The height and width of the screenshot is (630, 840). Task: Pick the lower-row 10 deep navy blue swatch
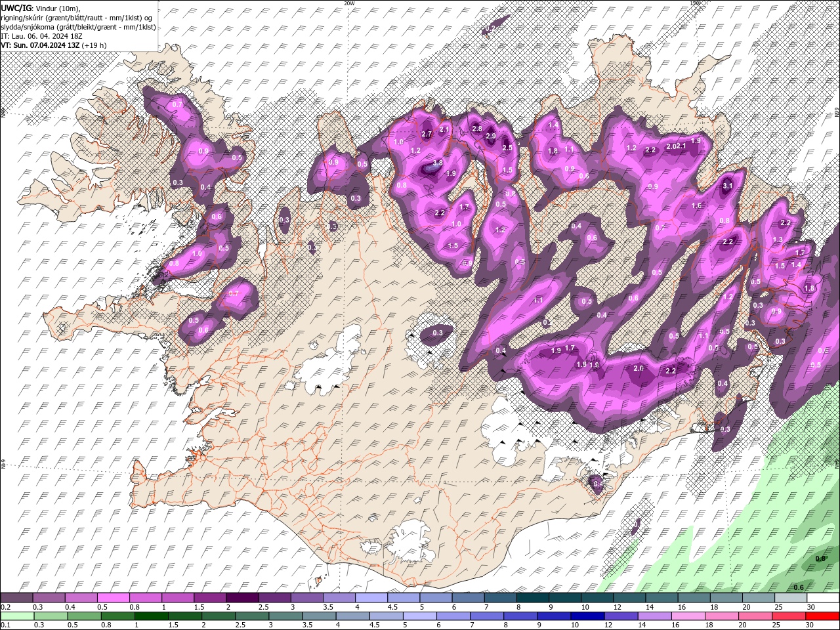[587, 616]
